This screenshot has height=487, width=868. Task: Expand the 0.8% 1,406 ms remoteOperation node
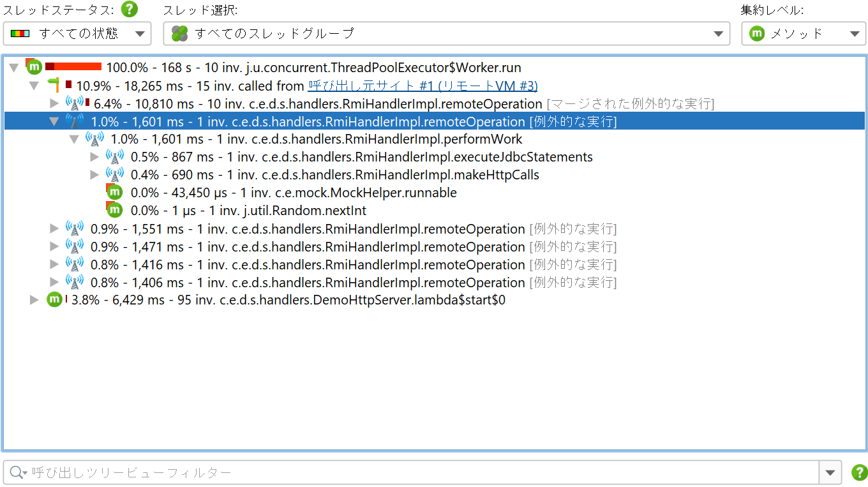[x=54, y=282]
